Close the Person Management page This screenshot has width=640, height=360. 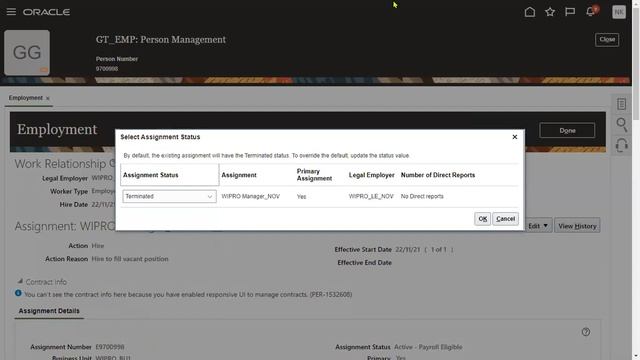tap(607, 40)
